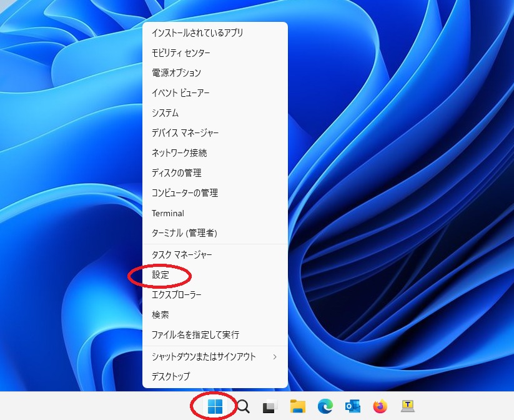Launch Firefox from the taskbar
The image size is (514, 420).
pos(380,406)
